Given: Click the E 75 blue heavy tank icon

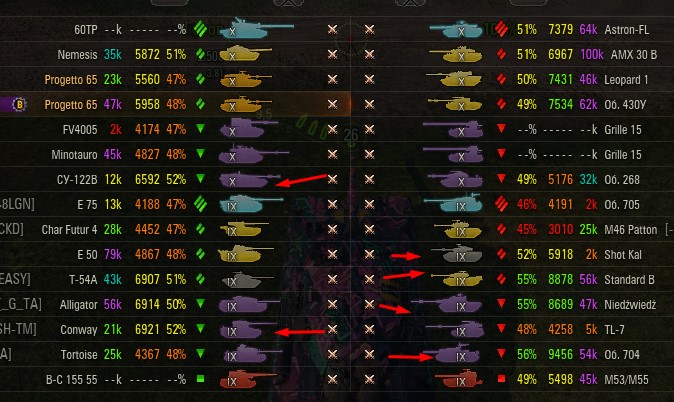Looking at the screenshot, I should click(x=251, y=203).
